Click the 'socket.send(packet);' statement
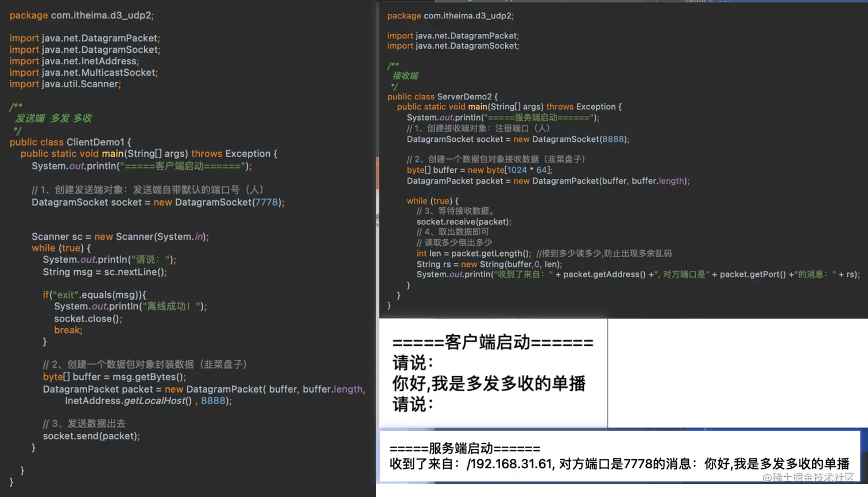This screenshot has width=868, height=497. click(x=91, y=436)
